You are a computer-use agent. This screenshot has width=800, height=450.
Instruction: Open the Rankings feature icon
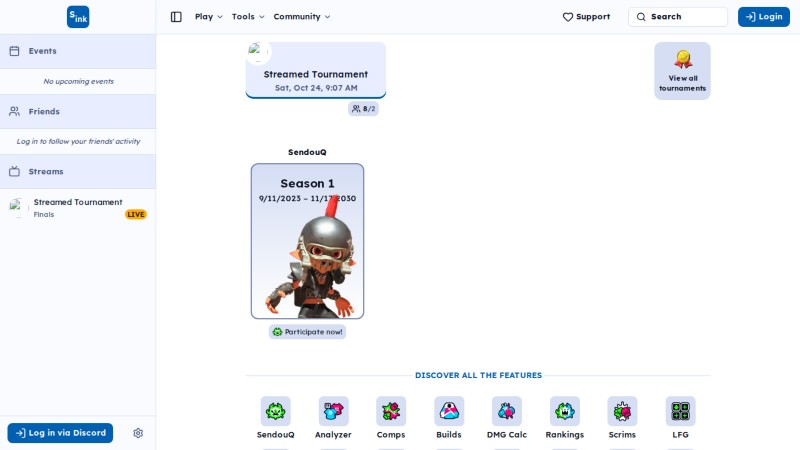point(565,411)
